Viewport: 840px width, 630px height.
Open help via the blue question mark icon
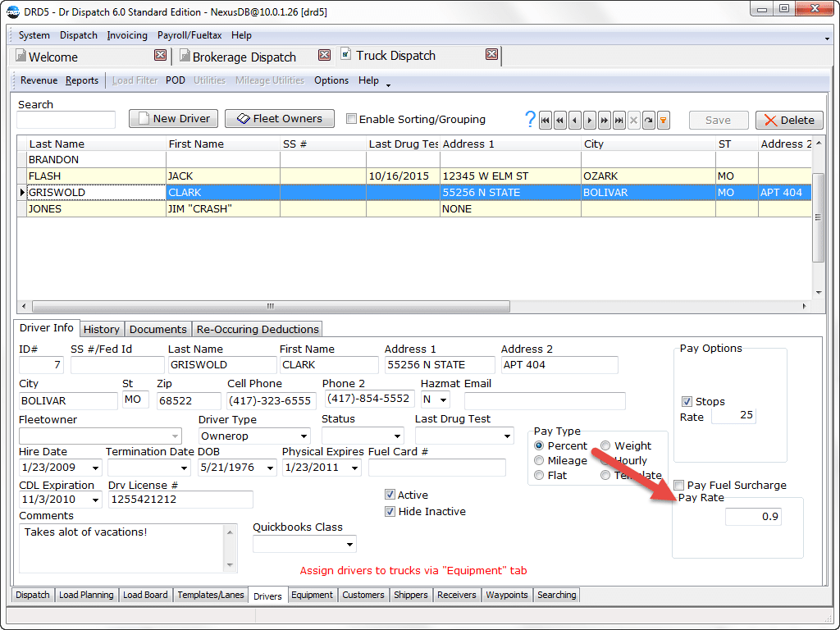(x=529, y=119)
